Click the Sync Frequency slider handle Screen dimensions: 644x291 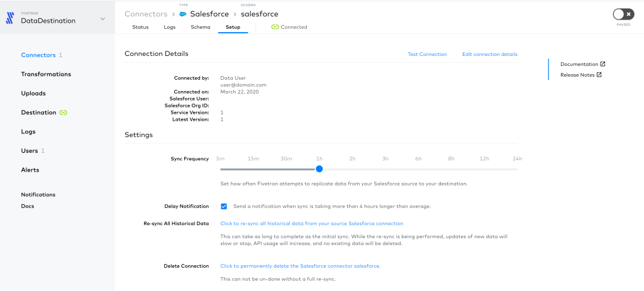pyautogui.click(x=319, y=169)
